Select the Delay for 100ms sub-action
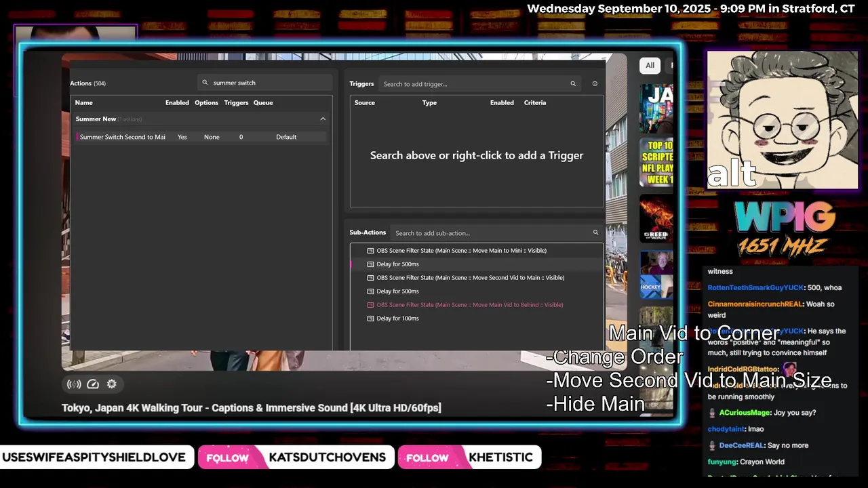Screen dimensions: 868x488 477,319
